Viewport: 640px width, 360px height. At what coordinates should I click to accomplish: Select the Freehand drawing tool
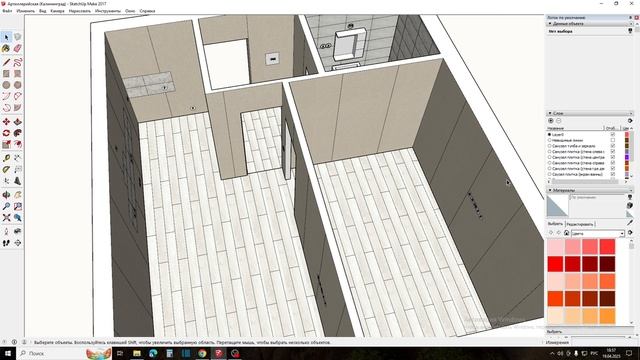coord(18,62)
